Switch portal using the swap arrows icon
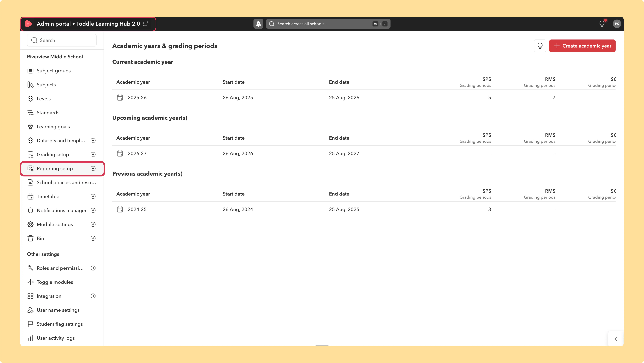This screenshot has width=644, height=363. pyautogui.click(x=146, y=24)
